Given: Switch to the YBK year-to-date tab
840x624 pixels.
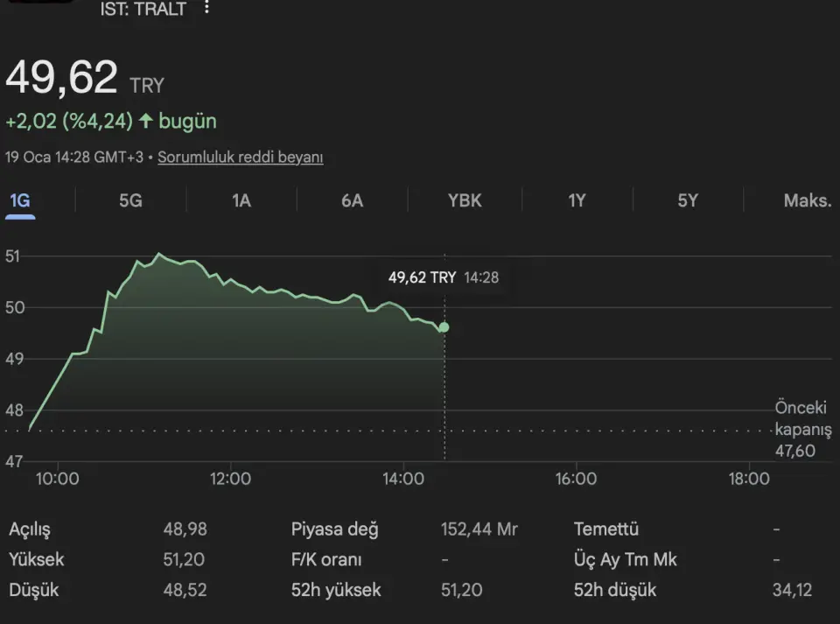Looking at the screenshot, I should [465, 200].
